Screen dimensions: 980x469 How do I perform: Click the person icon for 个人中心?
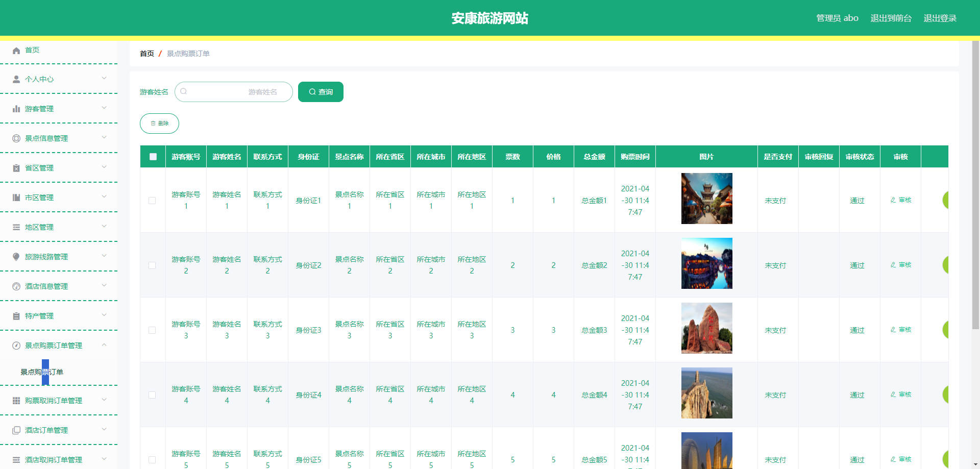(16, 79)
